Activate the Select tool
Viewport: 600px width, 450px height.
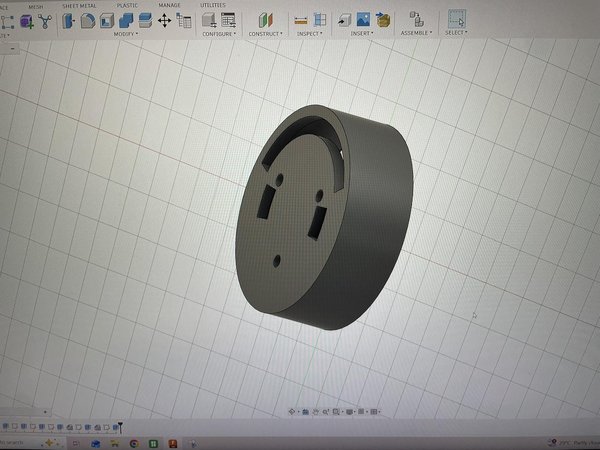pyautogui.click(x=457, y=18)
